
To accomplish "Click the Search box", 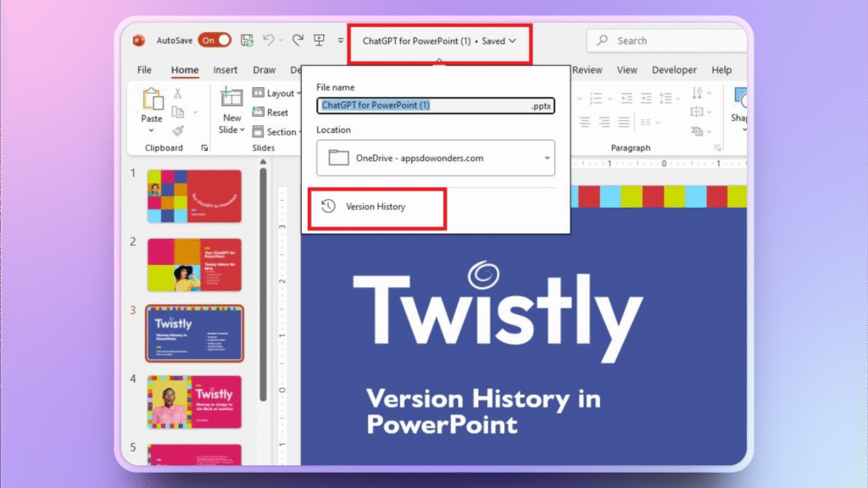I will click(666, 40).
